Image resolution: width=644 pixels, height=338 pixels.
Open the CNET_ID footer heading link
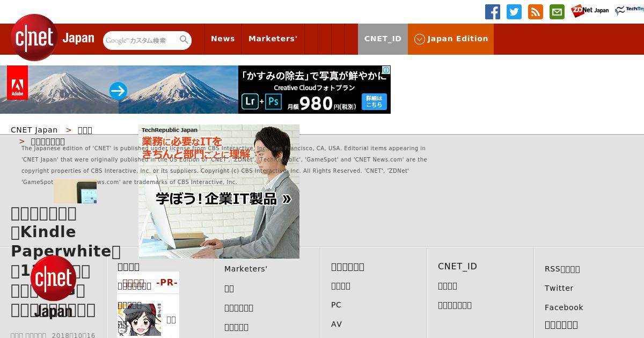pyautogui.click(x=457, y=266)
